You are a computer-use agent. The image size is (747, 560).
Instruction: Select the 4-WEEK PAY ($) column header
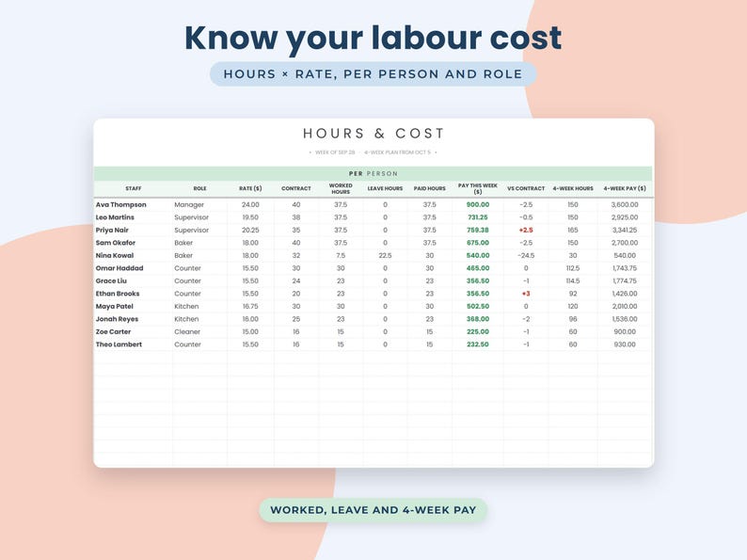pos(625,189)
